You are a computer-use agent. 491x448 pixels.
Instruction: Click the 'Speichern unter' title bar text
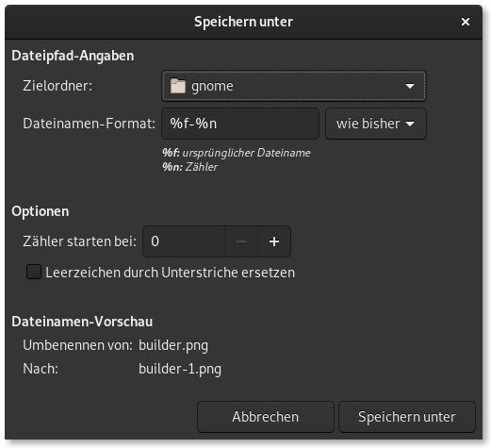point(243,22)
